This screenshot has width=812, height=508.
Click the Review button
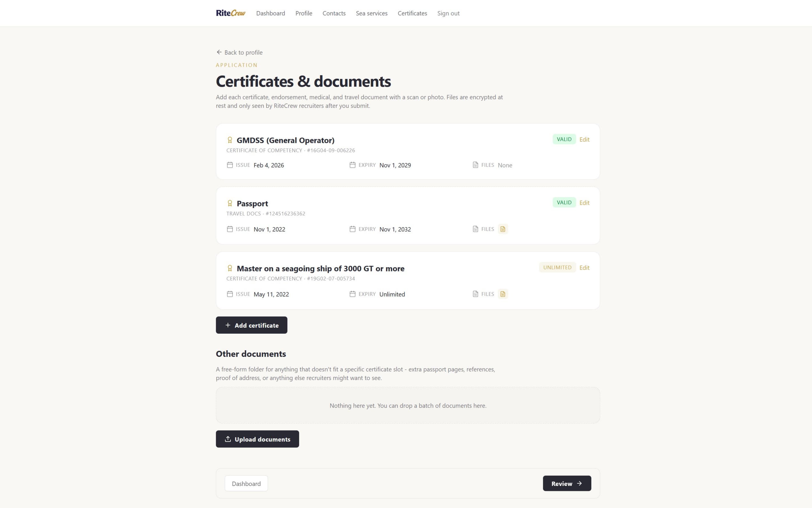click(567, 483)
